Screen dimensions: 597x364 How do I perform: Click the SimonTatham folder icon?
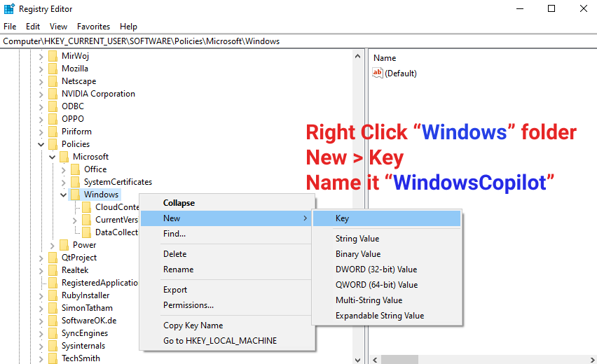[x=53, y=308]
